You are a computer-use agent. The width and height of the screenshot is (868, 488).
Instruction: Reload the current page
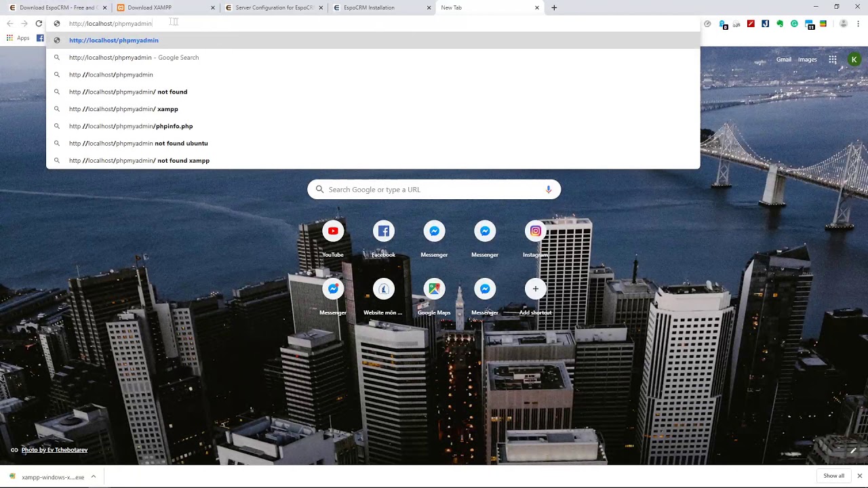pyautogui.click(x=39, y=24)
